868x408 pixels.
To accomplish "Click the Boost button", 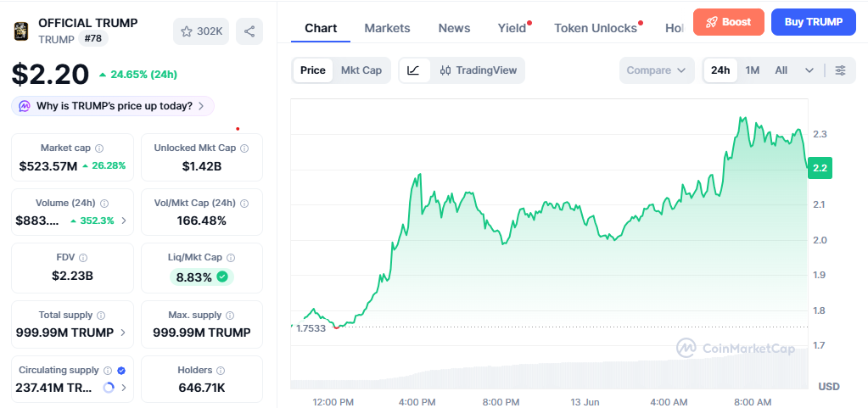I will coord(729,22).
